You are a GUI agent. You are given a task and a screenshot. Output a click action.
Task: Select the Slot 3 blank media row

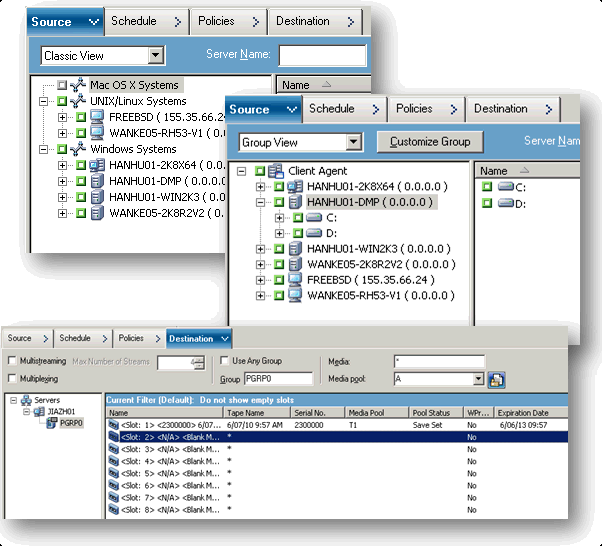[338, 449]
